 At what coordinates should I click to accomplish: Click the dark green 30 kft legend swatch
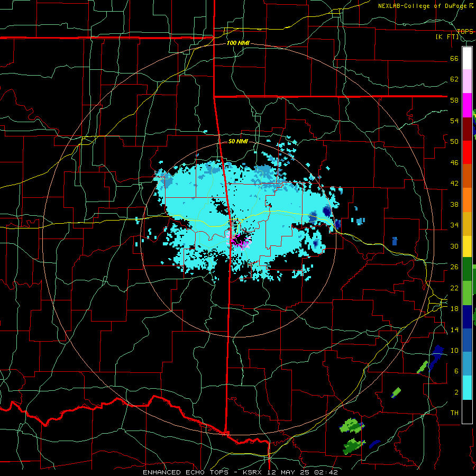(467, 269)
